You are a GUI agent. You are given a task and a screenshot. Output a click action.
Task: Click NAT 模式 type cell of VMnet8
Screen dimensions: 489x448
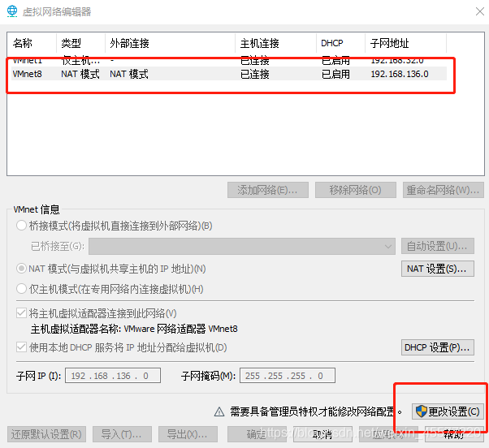80,74
